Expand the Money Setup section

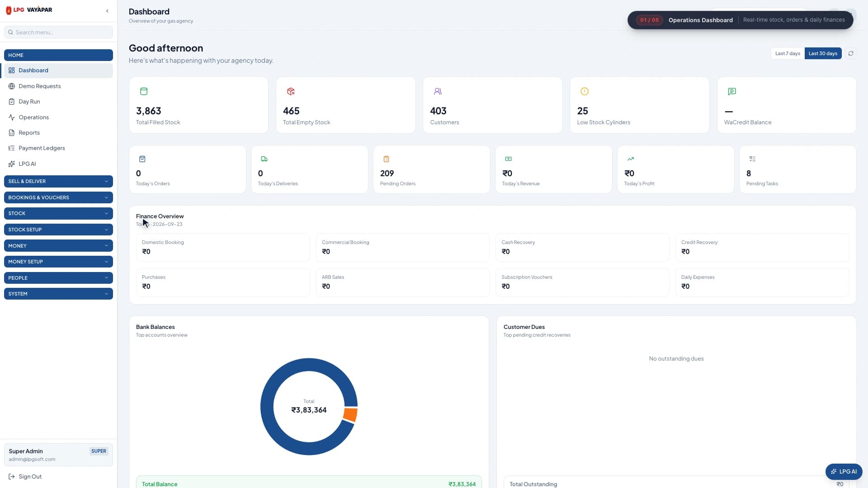pos(58,262)
